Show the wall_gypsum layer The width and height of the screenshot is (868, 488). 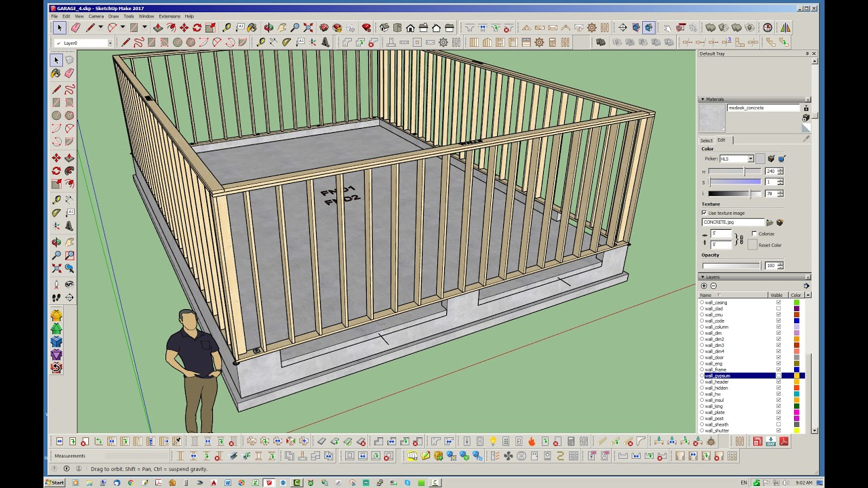click(x=778, y=375)
